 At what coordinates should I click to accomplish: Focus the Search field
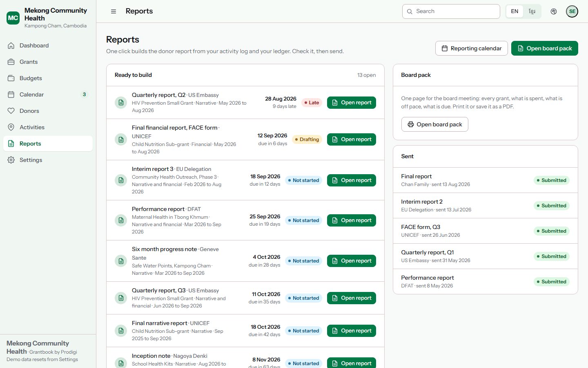(x=451, y=11)
